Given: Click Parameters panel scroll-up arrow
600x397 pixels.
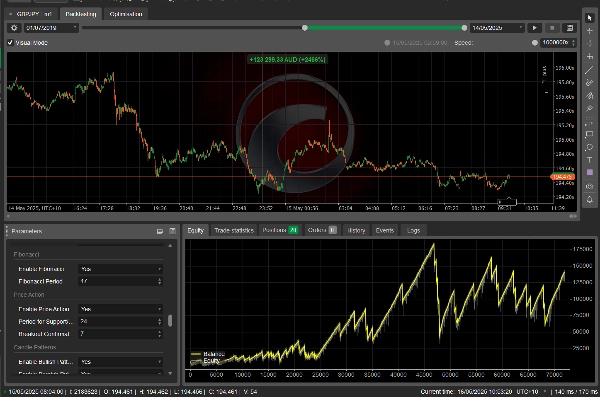Looking at the screenshot, I should coord(170,245).
